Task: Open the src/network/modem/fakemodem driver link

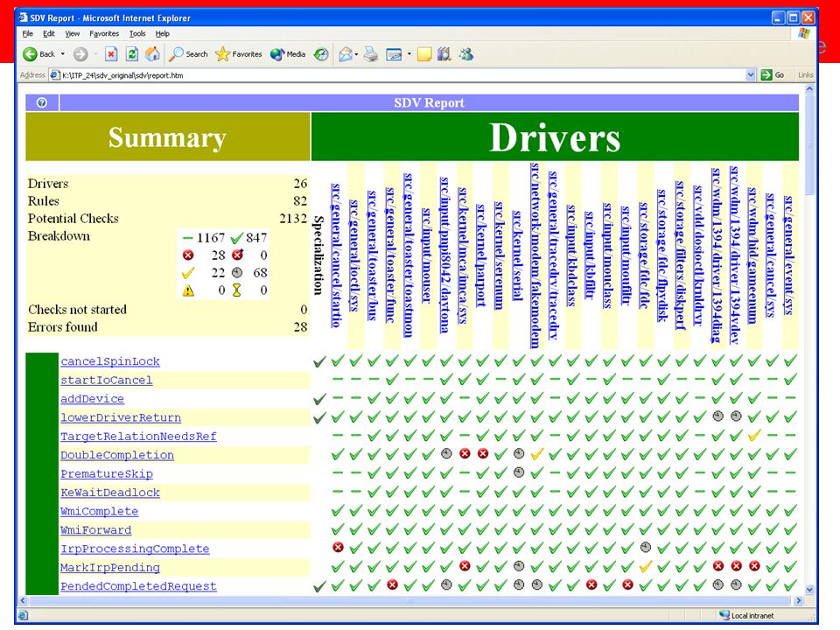Action: pos(535,255)
